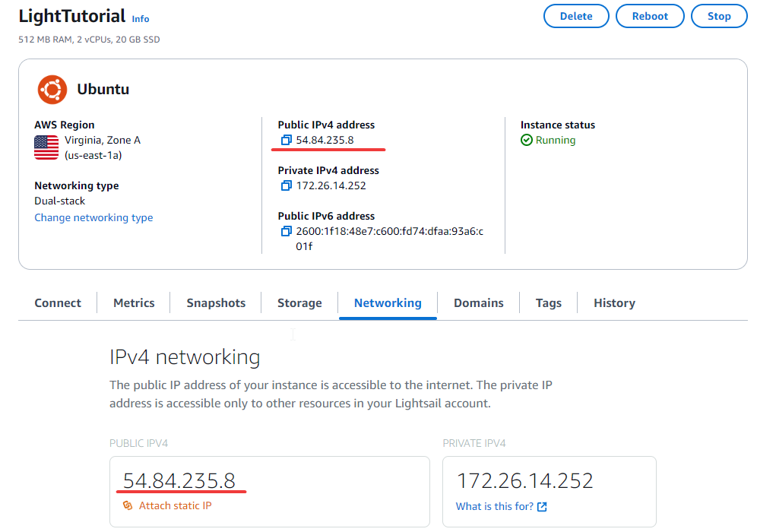
Task: Click the PRIVATE IPV4 label
Action: coord(474,443)
